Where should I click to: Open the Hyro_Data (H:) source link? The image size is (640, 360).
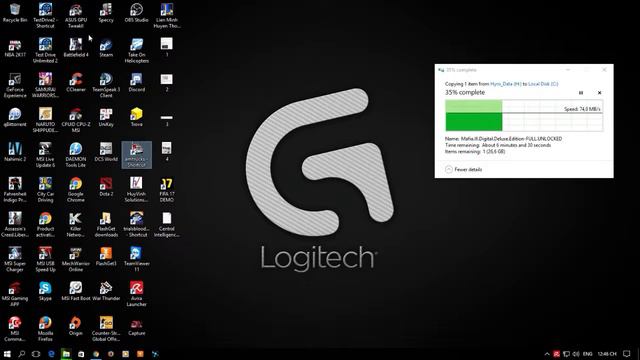506,84
